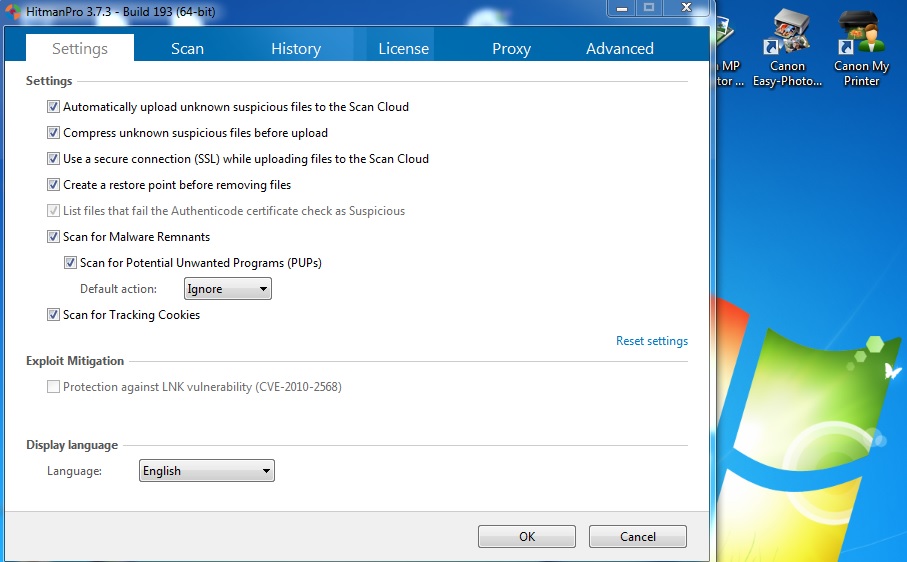Toggle use secure SSL connection checkbox
This screenshot has height=562, width=907.
[53, 159]
